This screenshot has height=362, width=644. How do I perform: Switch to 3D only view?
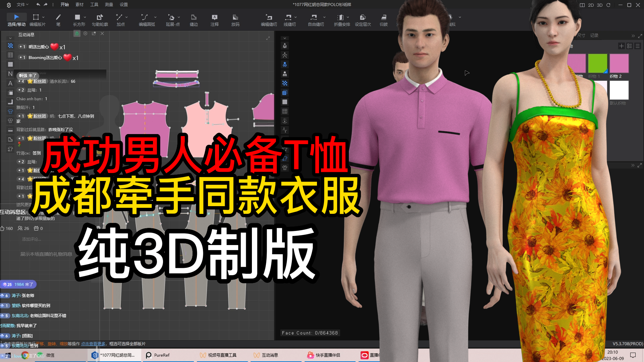[x=600, y=5]
